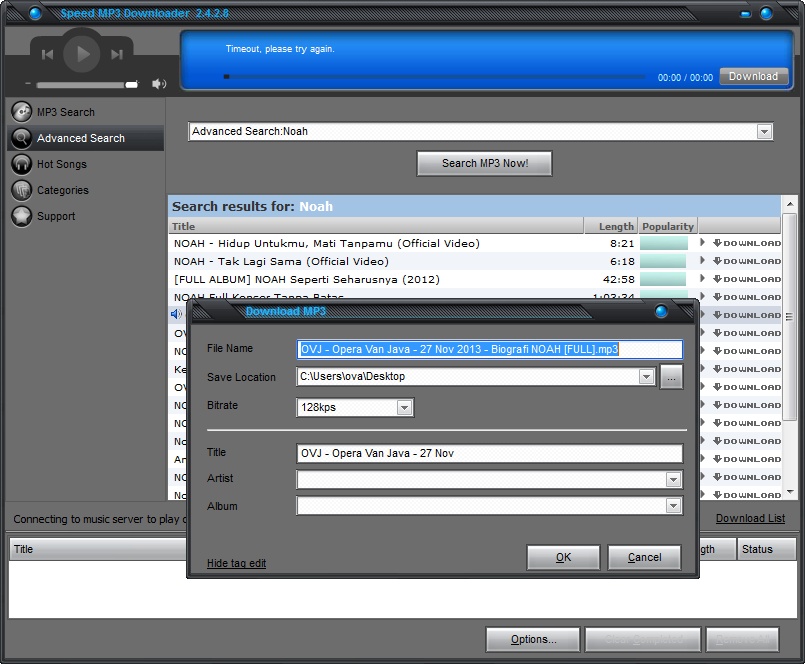The width and height of the screenshot is (805, 664).
Task: Click Status column header in download list
Action: point(766,549)
